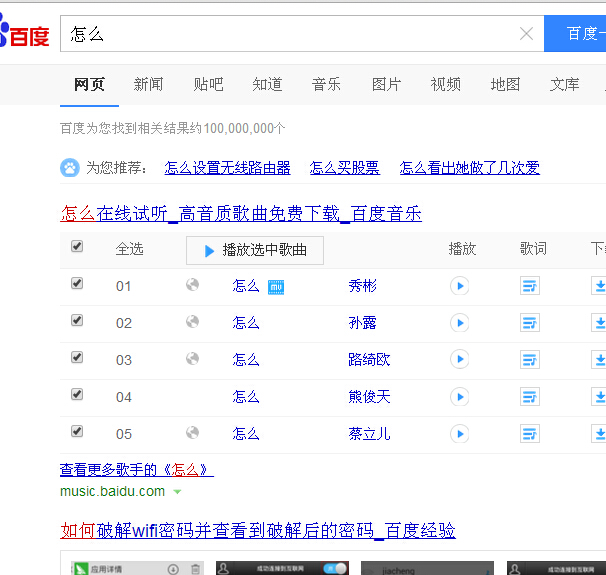The image size is (606, 575).
Task: Open the 视频 tab
Action: tap(446, 84)
